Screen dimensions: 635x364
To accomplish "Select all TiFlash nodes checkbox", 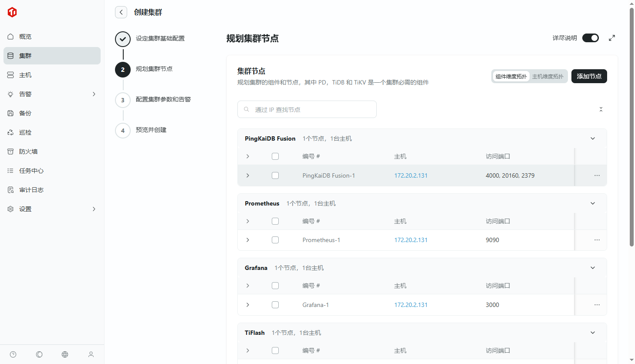I will (275, 351).
